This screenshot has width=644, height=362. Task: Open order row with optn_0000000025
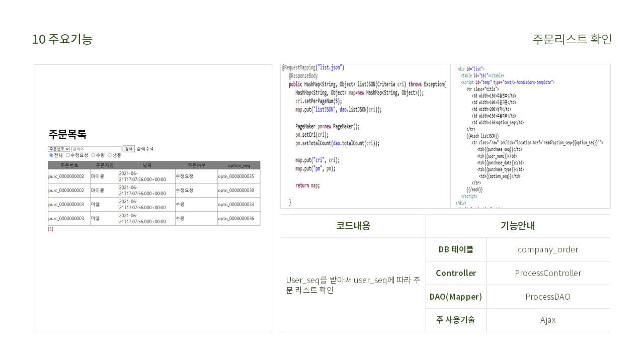click(154, 176)
